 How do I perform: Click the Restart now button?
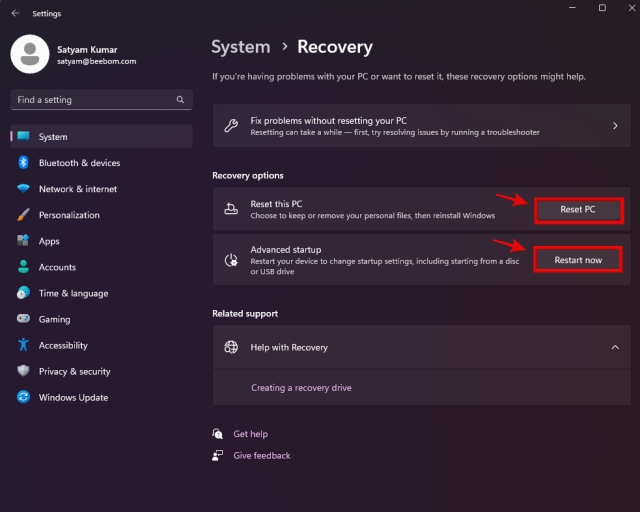(x=578, y=260)
